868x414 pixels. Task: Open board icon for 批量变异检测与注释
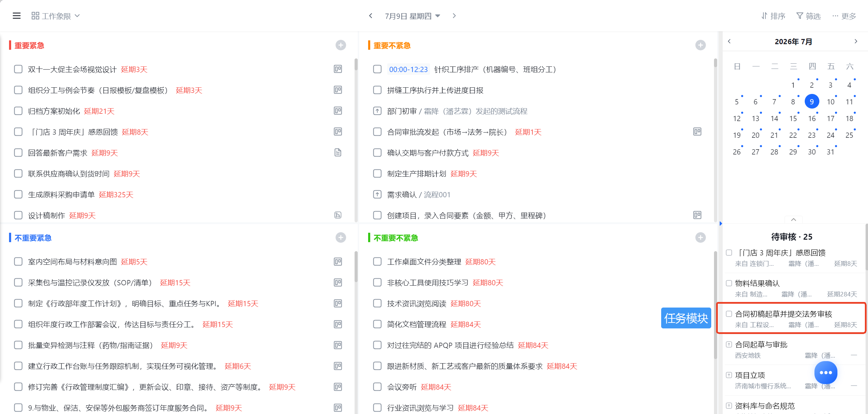point(338,345)
